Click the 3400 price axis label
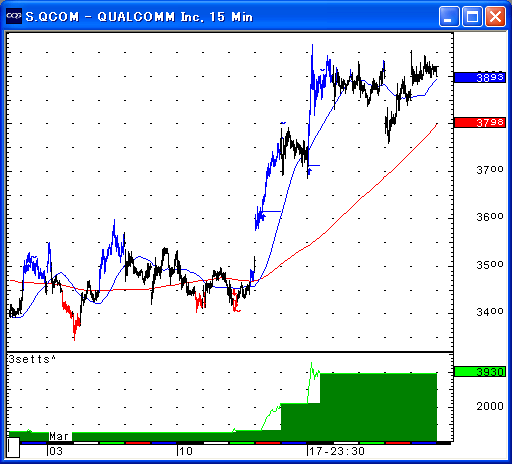This screenshot has height=464, width=512. [x=490, y=312]
